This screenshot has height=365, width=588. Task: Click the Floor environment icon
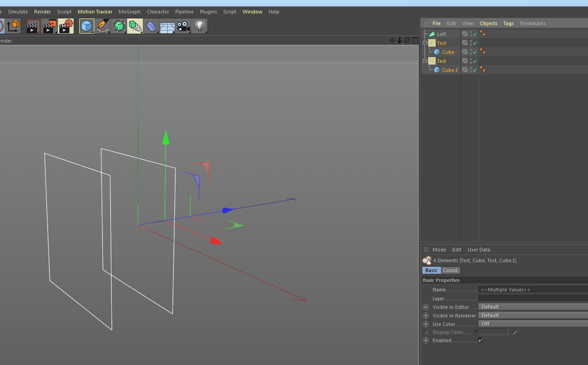168,27
